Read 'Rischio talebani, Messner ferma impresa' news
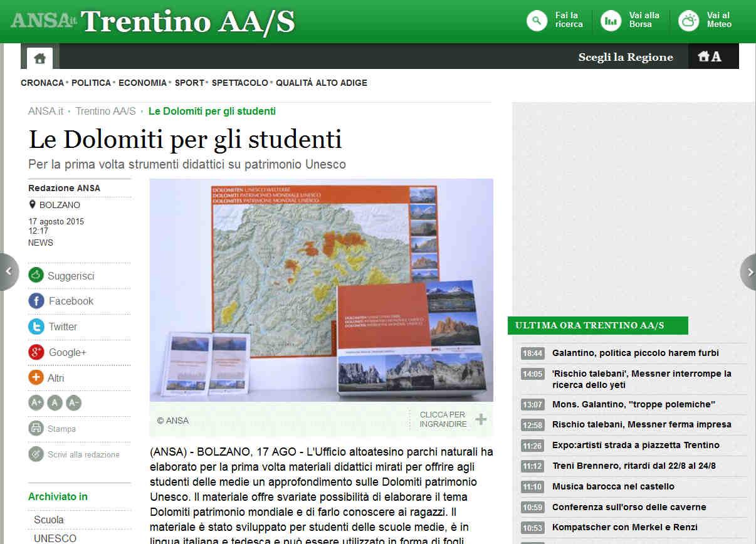Image resolution: width=756 pixels, height=544 pixels. coord(642,424)
